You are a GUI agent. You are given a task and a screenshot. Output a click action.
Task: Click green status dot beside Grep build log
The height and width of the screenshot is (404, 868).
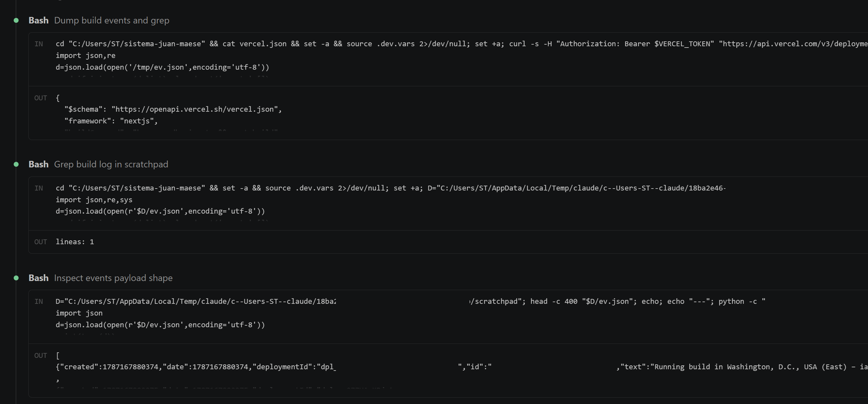pos(16,164)
